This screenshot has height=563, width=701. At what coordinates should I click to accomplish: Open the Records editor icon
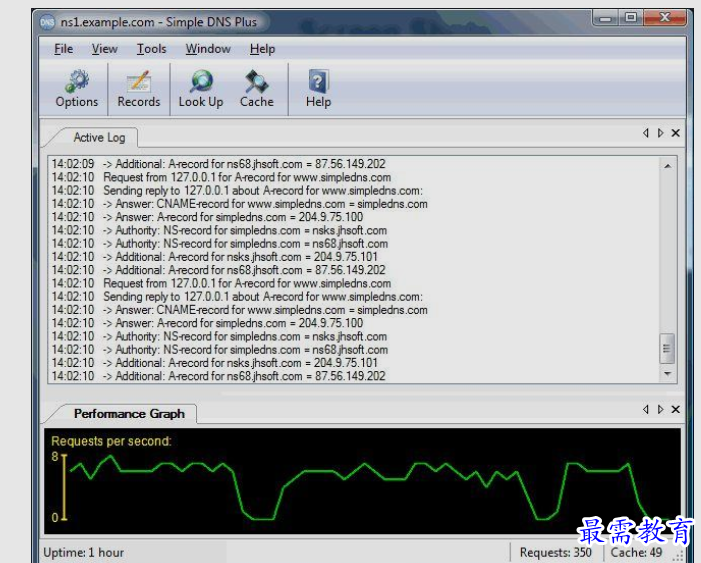point(139,81)
